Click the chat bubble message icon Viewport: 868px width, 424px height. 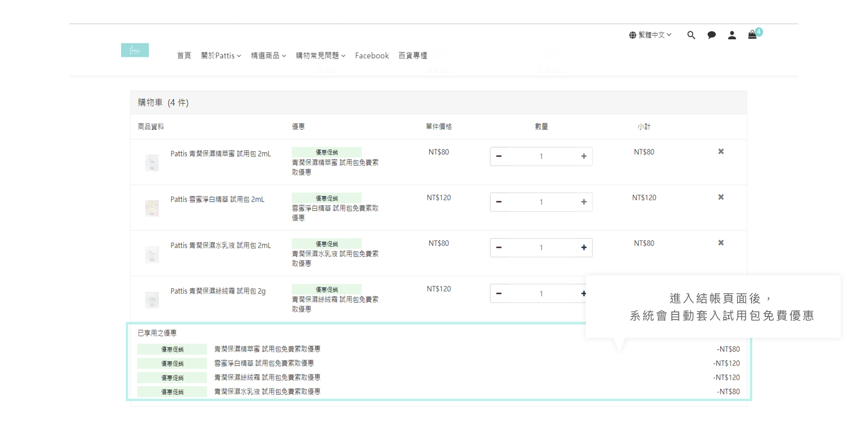tap(711, 35)
